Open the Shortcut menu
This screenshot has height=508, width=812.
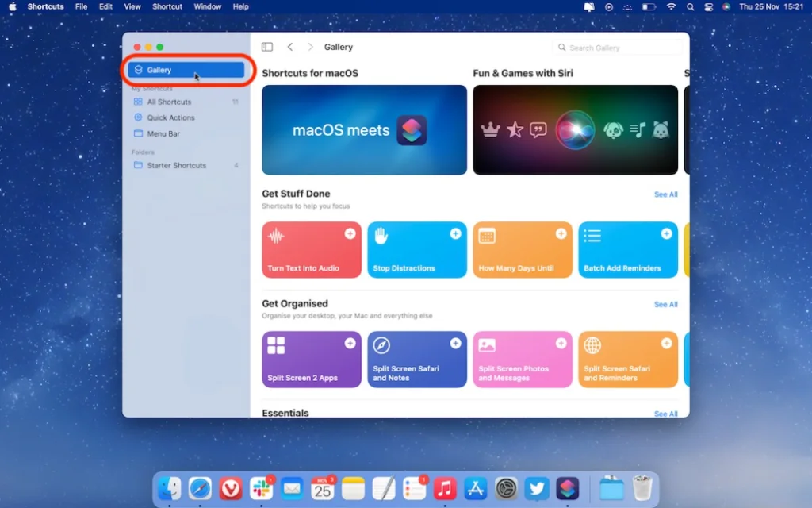coord(167,6)
